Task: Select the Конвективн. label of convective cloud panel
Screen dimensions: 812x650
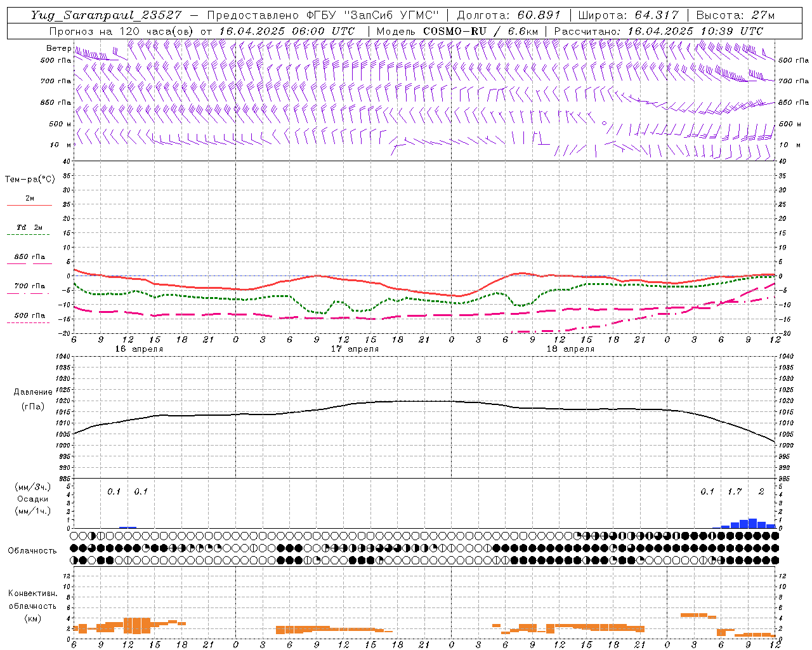Action: (x=33, y=594)
